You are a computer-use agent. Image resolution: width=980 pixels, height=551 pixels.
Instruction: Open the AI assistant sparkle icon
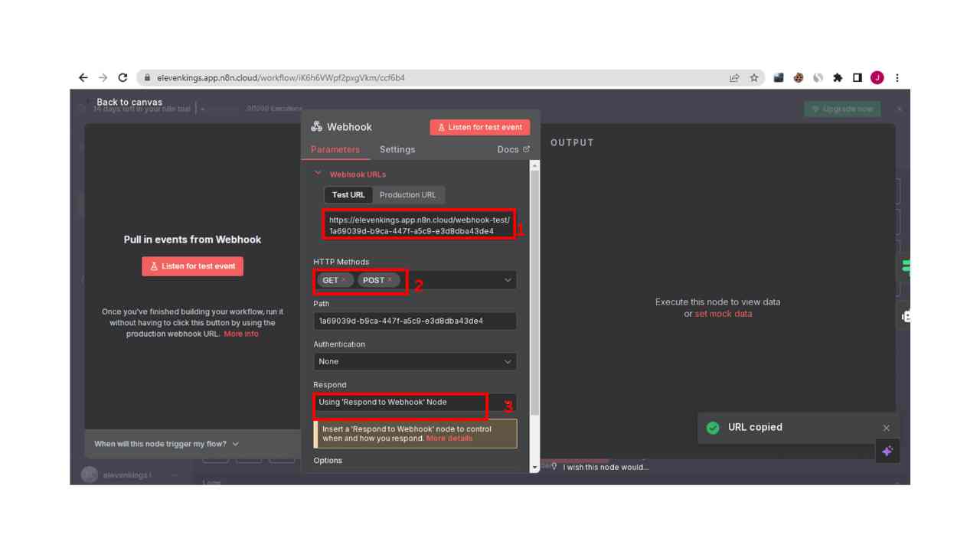tap(887, 452)
